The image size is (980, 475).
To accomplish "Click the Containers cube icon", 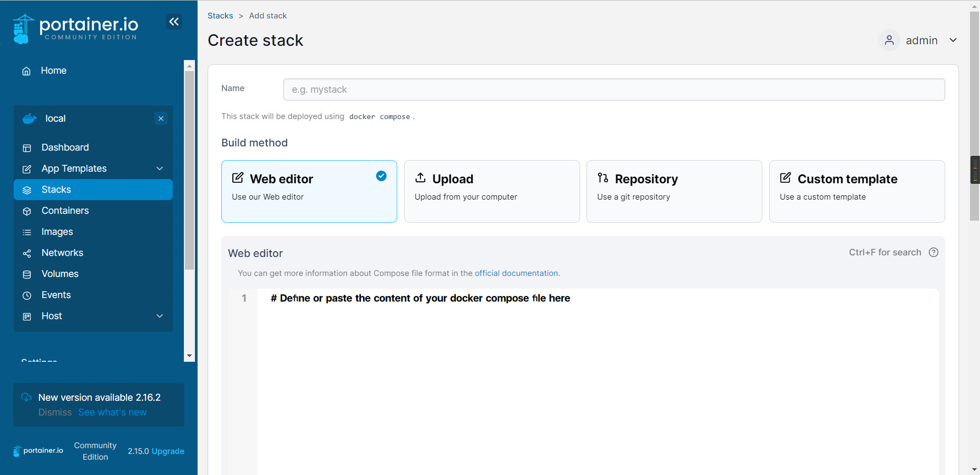I will click(x=27, y=211).
